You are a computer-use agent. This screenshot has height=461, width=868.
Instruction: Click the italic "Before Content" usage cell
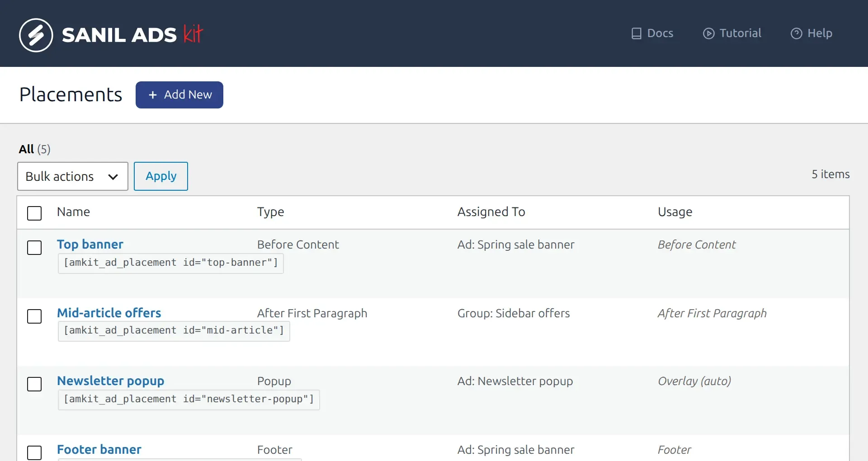[x=697, y=245]
